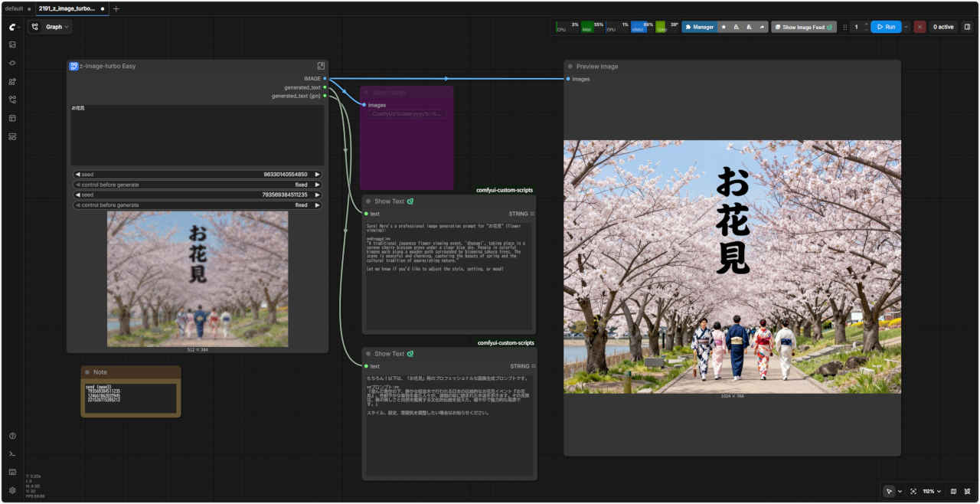
Task: Click the blue Run button
Action: pyautogui.click(x=885, y=27)
